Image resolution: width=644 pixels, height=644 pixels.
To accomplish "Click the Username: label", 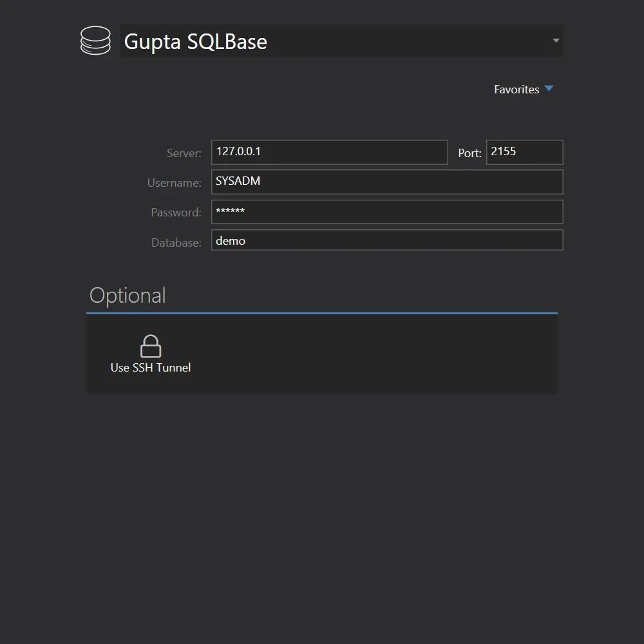I will pos(174,183).
